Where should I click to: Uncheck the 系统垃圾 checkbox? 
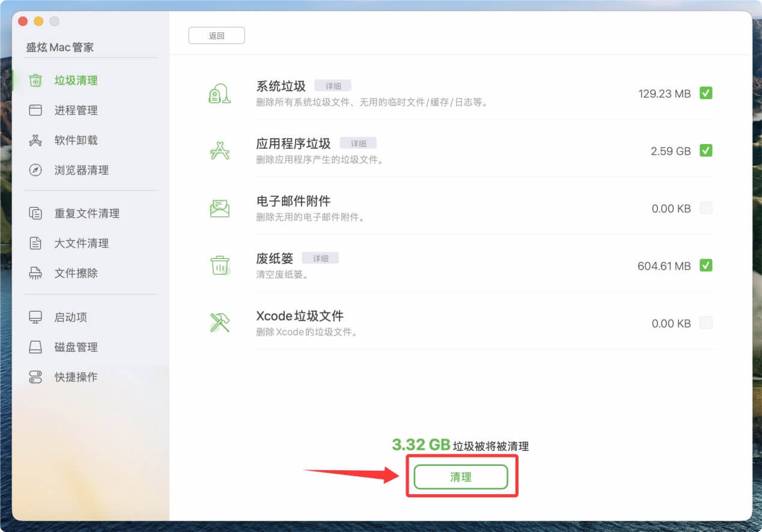point(706,93)
